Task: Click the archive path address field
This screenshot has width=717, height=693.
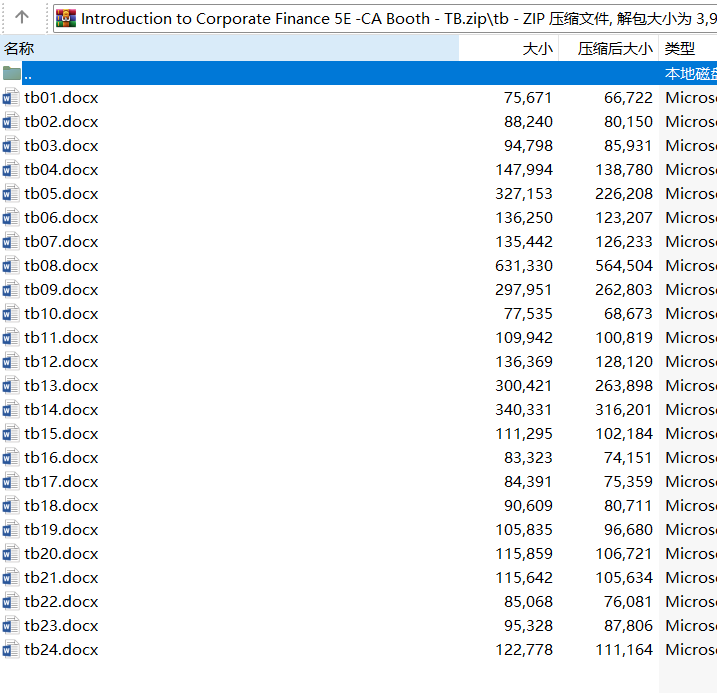Action: pyautogui.click(x=385, y=18)
